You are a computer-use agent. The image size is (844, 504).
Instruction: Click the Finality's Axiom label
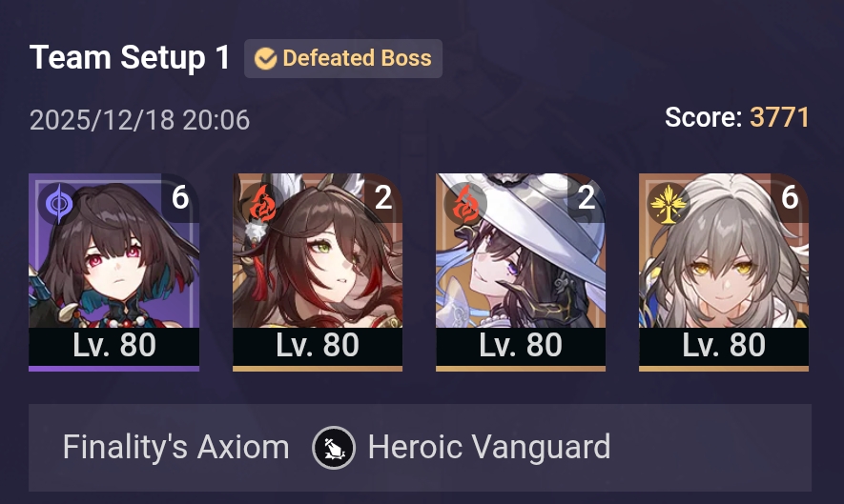[176, 448]
